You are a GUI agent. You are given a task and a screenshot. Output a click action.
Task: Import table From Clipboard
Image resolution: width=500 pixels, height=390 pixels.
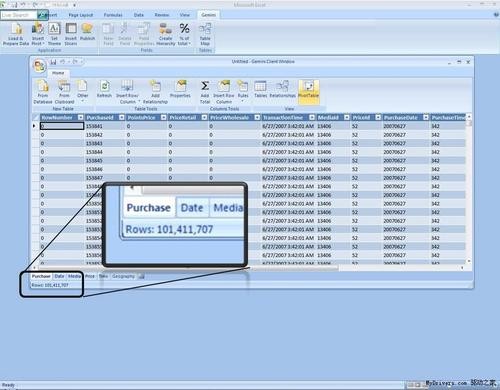click(64, 92)
